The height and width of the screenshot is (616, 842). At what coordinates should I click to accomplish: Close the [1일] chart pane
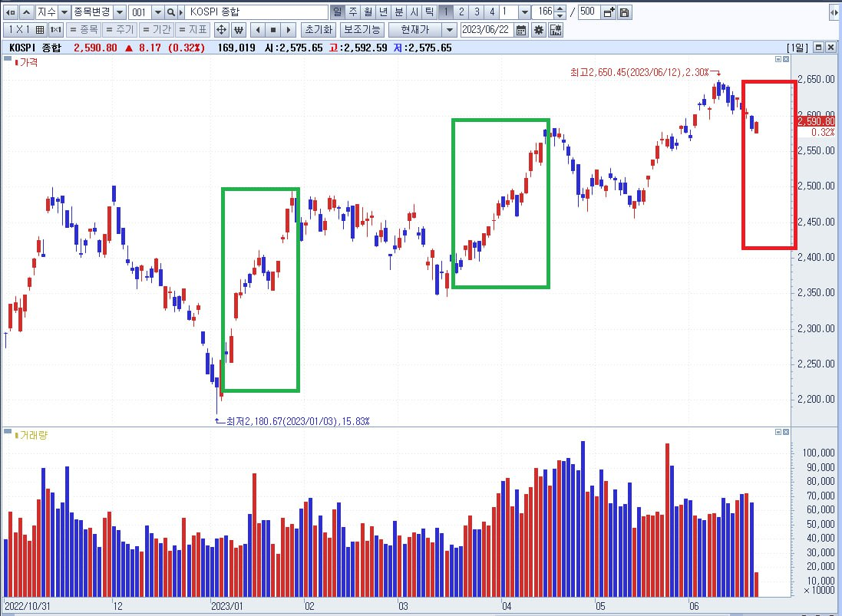830,48
